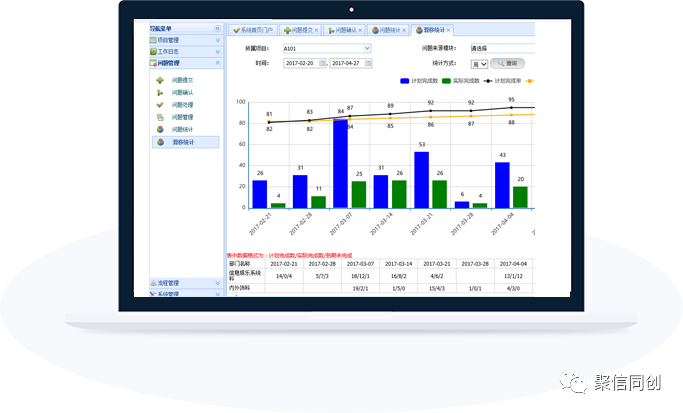
Task: Click the 问题确认 sidebar icon
Action: point(160,92)
